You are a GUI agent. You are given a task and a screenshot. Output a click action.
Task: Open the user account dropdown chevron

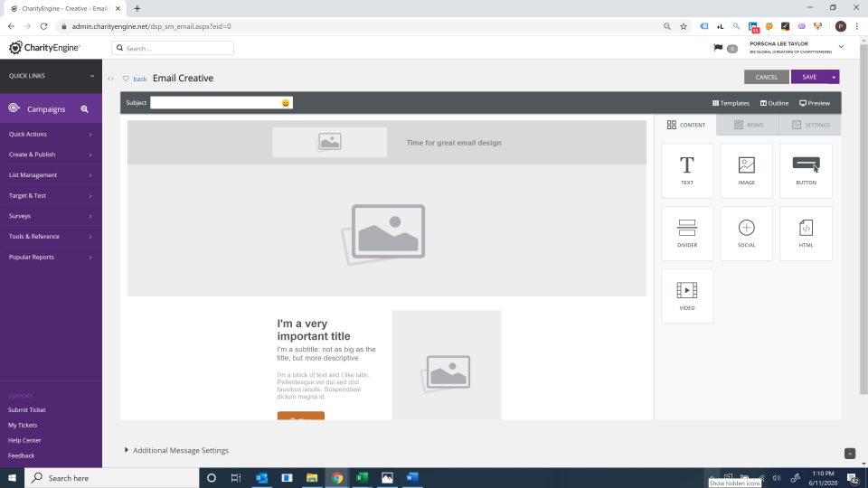click(841, 47)
